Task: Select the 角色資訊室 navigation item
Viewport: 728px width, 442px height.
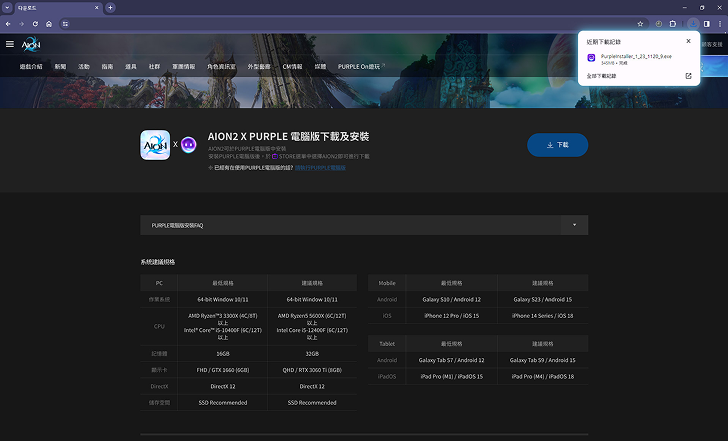Action: 221,66
